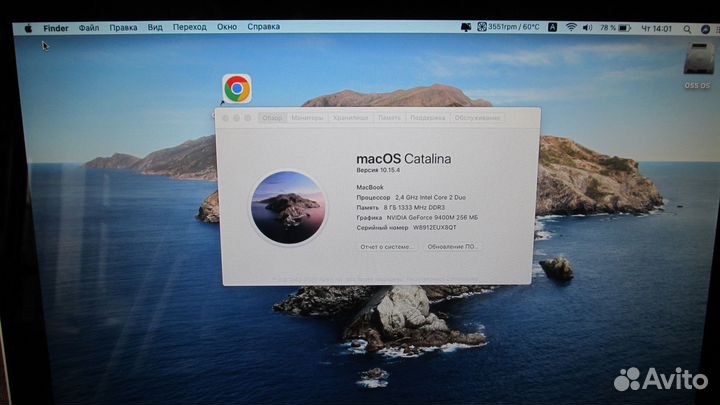
Task: Click the zoom button of About window
Action: (248, 118)
